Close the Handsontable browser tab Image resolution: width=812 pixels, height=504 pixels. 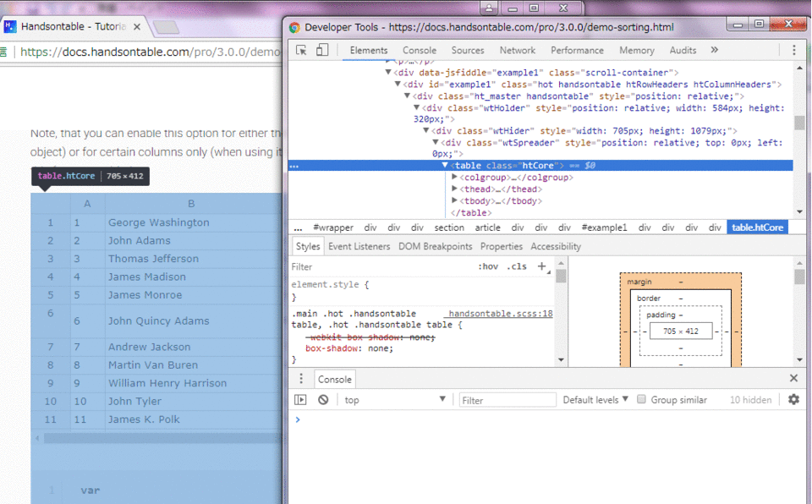point(137,26)
